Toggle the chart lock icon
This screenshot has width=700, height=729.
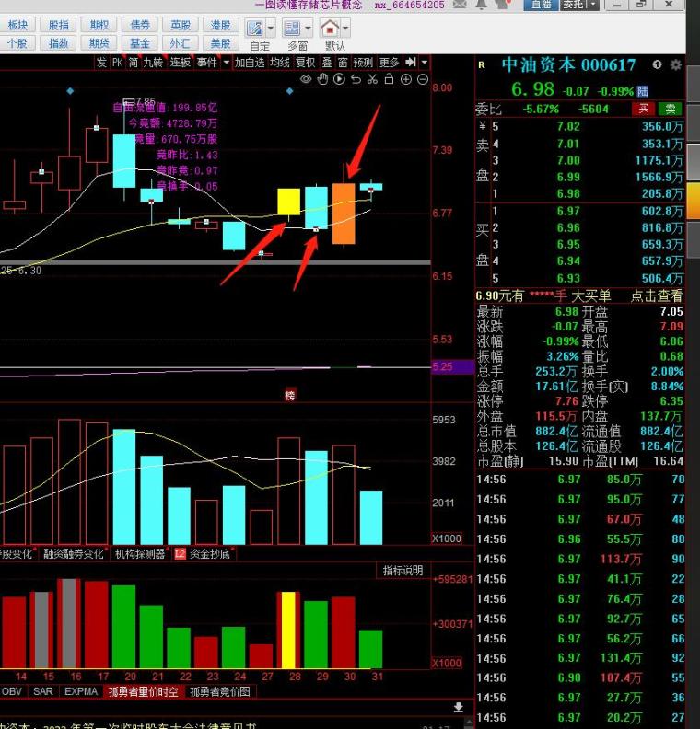389,79
